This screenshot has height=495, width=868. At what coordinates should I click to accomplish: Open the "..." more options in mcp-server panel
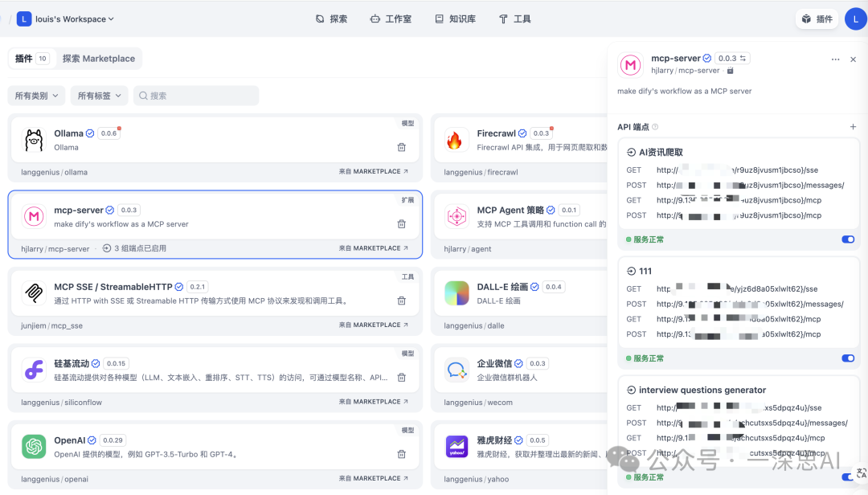(x=835, y=59)
